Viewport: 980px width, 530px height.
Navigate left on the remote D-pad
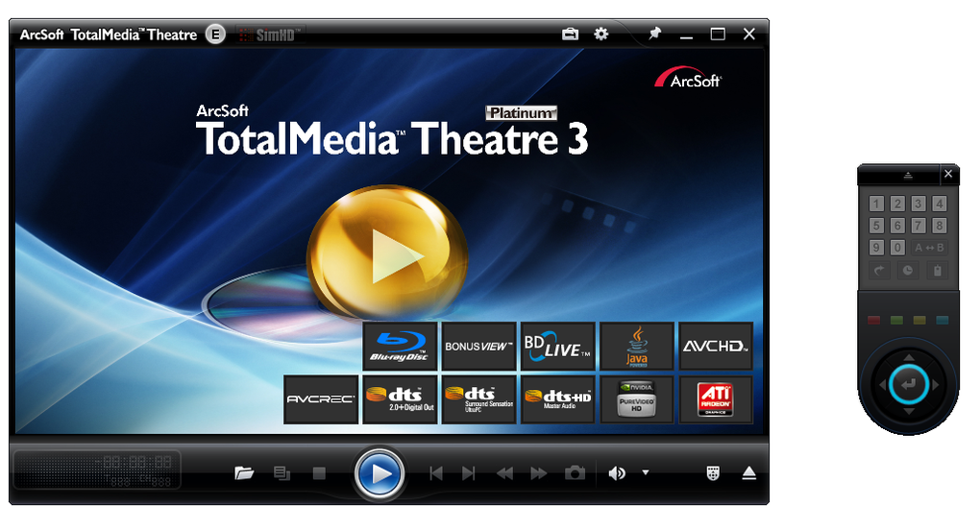tap(882, 385)
